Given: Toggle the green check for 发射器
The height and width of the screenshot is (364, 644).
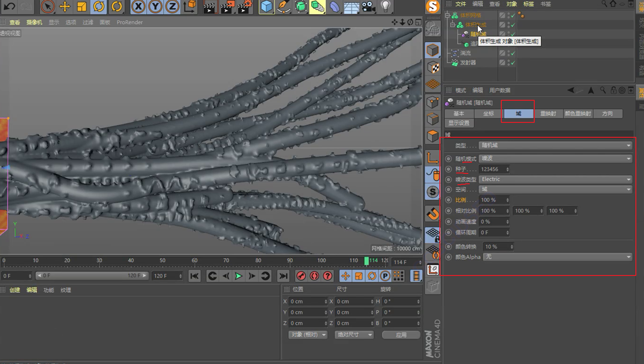Looking at the screenshot, I should point(513,63).
